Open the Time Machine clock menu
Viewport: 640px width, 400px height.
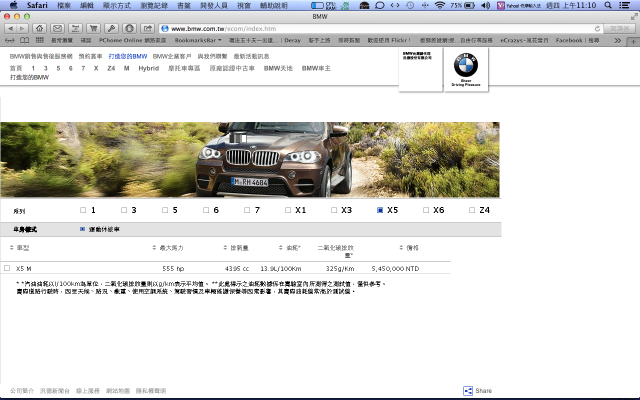(410, 5)
